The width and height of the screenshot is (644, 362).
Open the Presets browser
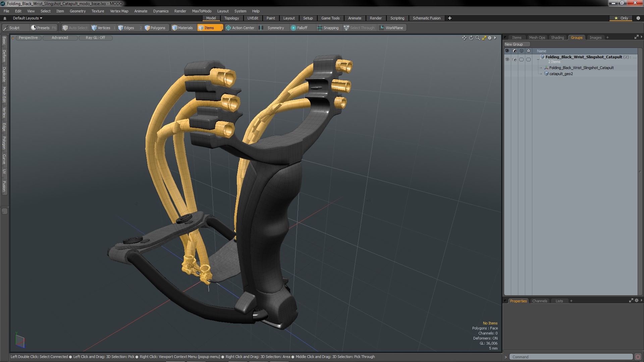coord(44,28)
